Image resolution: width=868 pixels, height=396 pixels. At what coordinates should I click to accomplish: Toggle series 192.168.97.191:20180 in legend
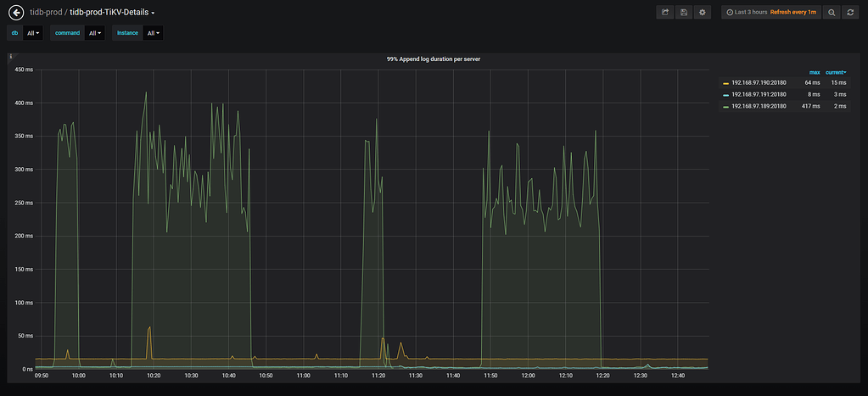click(759, 94)
